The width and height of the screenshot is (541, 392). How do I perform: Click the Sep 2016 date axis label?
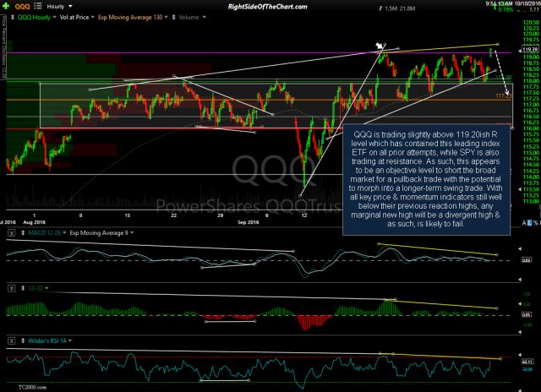pos(248,222)
